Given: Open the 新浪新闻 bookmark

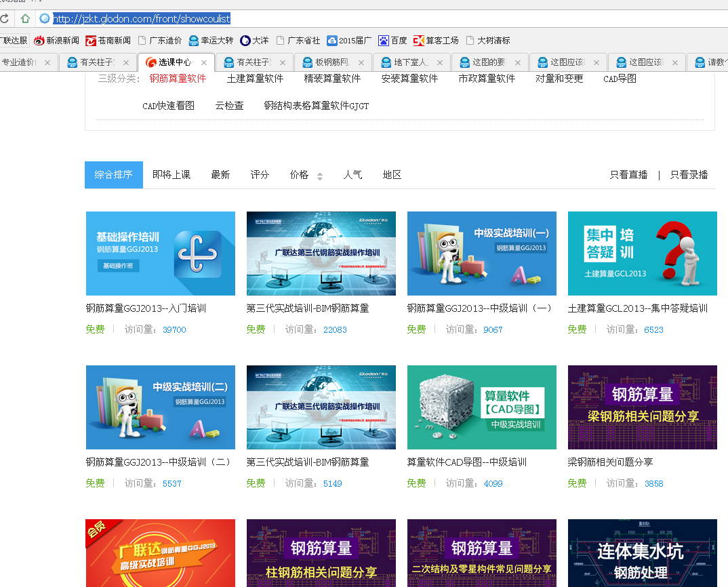Looking at the screenshot, I should coord(56,41).
